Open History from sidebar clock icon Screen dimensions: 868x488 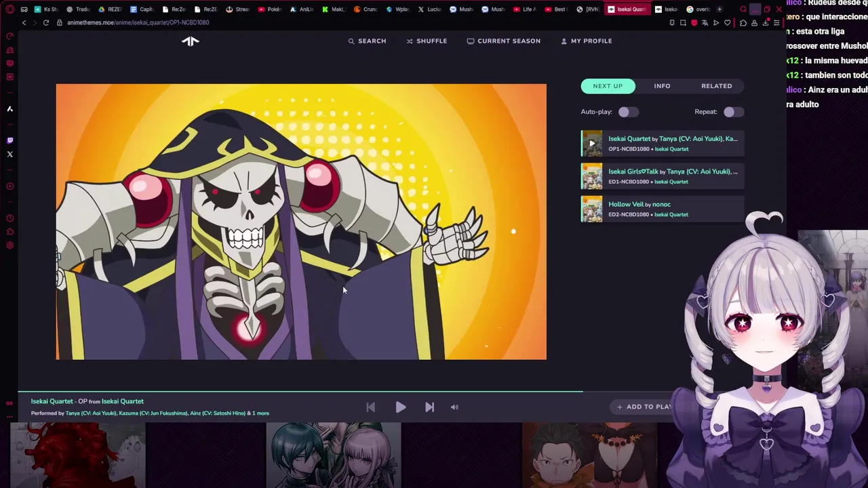pos(9,218)
